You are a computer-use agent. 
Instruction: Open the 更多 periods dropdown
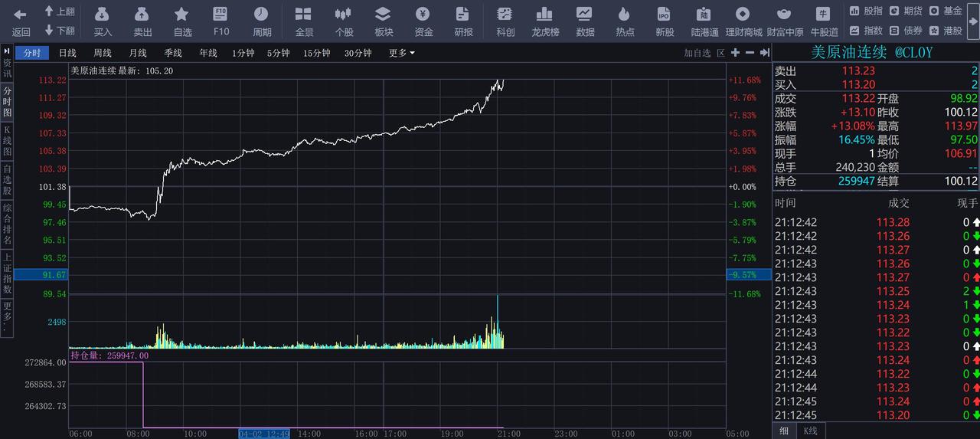point(402,53)
